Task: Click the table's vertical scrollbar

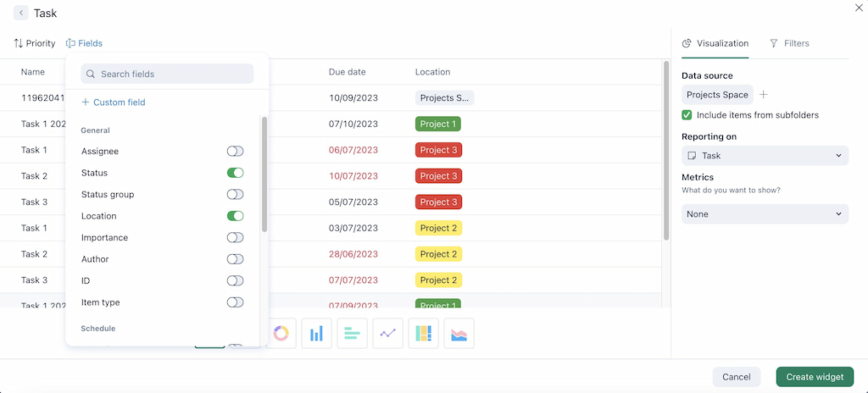Action: click(x=666, y=151)
